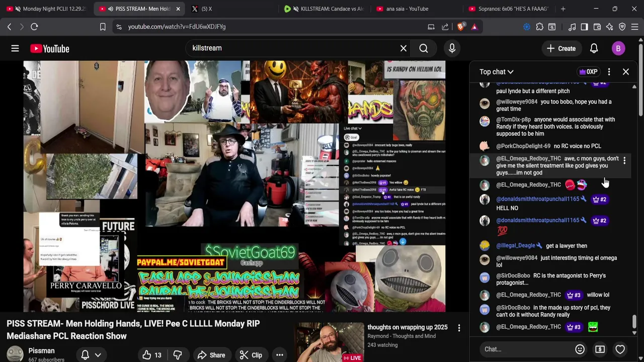Click the address bar URL

click(x=177, y=27)
